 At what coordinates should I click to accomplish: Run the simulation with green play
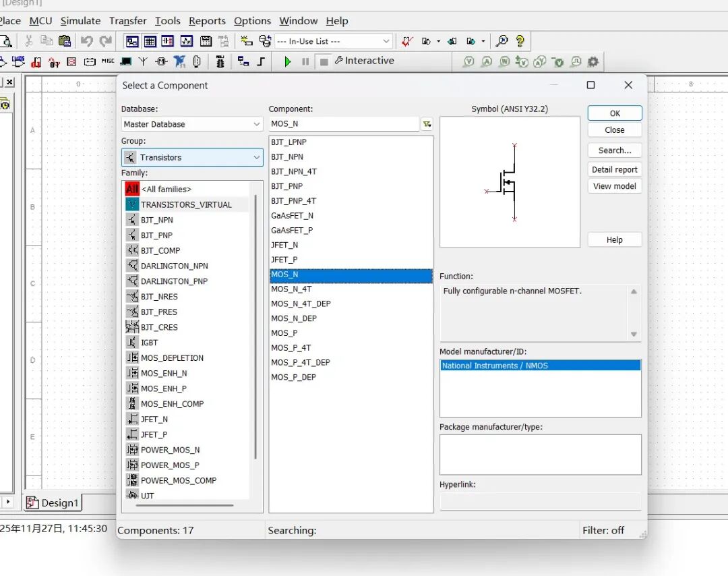click(287, 61)
